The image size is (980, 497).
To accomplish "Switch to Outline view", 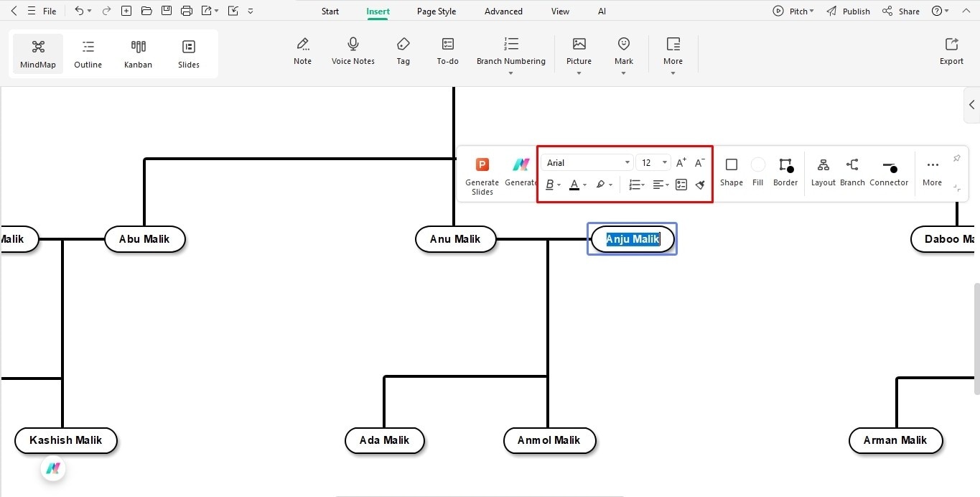I will (88, 52).
